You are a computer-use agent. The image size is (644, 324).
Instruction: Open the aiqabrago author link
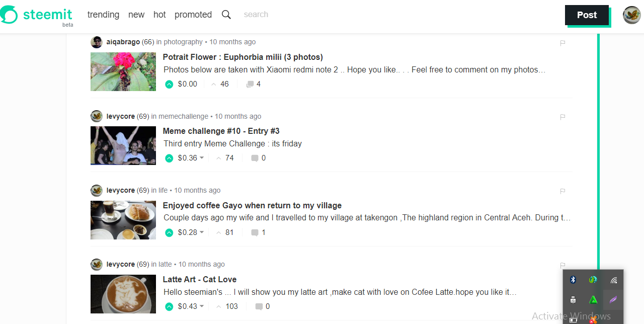[x=123, y=42]
